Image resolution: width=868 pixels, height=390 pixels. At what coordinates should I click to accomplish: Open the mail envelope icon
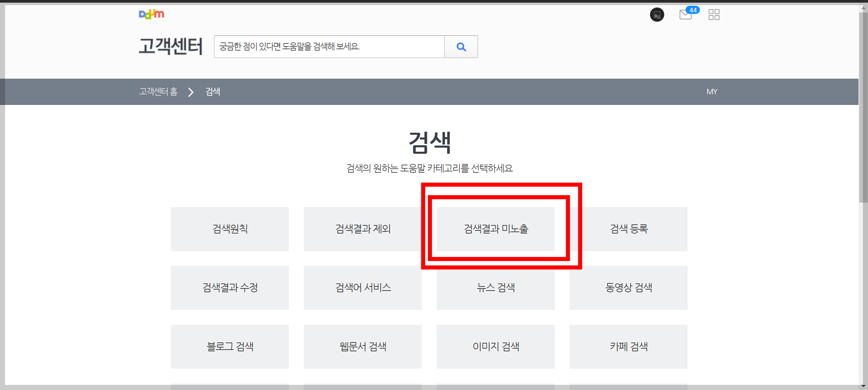pyautogui.click(x=686, y=15)
